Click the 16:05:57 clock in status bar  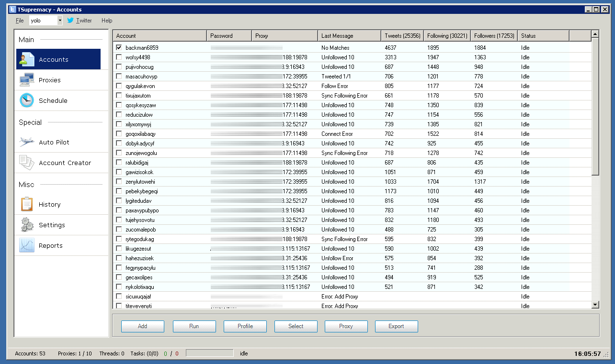587,354
